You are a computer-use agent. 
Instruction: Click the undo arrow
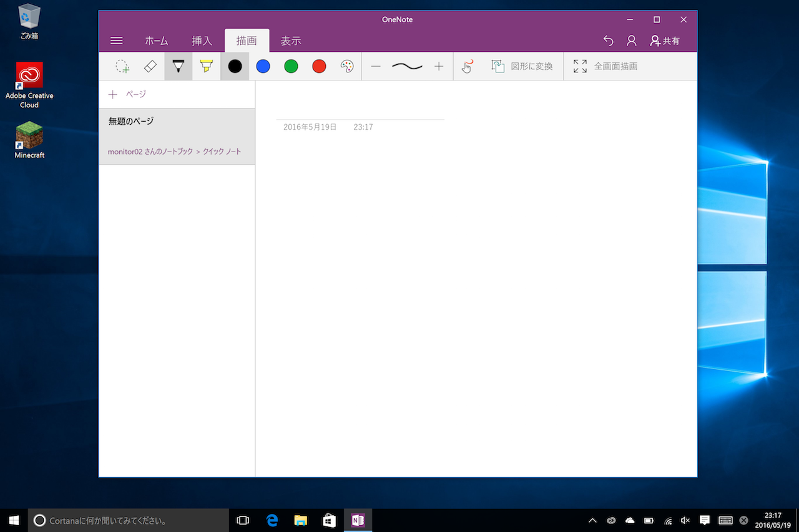point(609,41)
